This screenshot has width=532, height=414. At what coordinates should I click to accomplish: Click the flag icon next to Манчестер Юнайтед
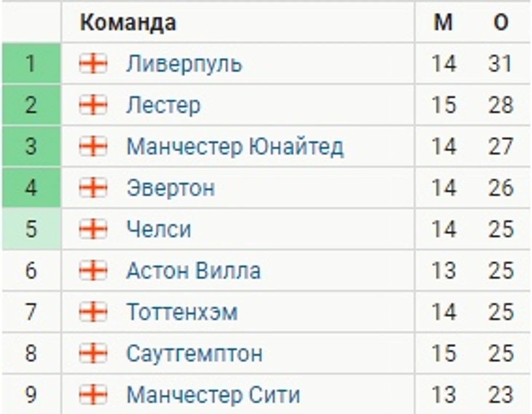tap(93, 146)
